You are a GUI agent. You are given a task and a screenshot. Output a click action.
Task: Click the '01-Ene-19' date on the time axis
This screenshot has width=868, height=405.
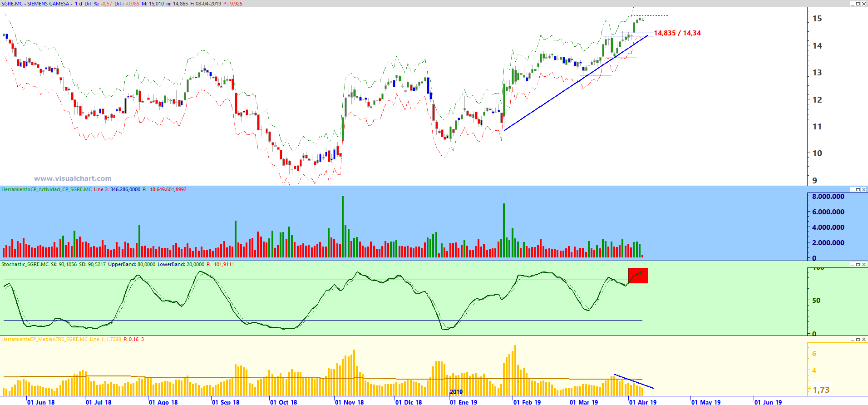(464, 402)
